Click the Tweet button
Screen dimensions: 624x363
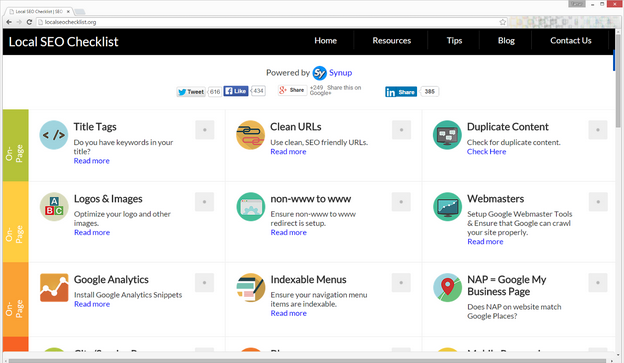191,92
